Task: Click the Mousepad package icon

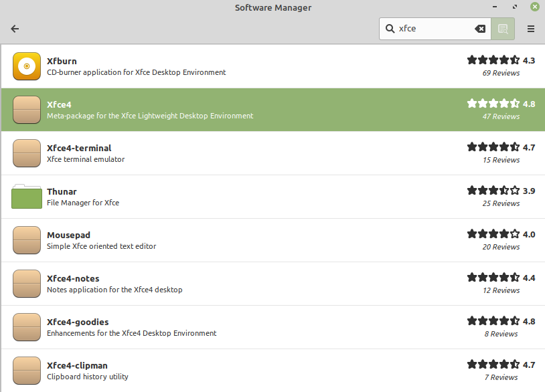Action: point(27,240)
